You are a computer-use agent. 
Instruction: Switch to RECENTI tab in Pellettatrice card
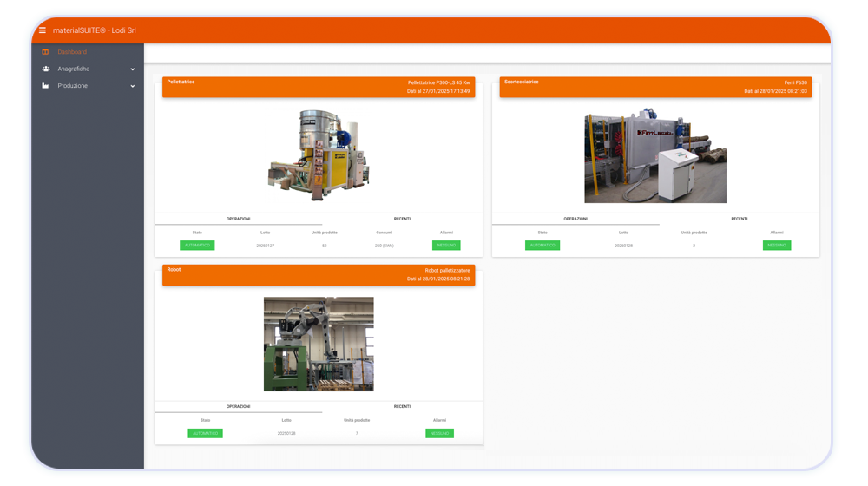click(x=402, y=219)
